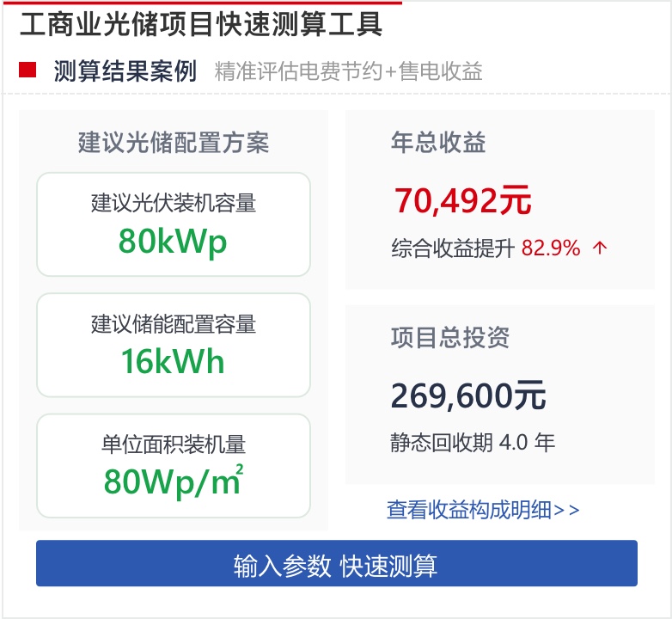Click the 建议光储配置方案 heading
This screenshot has height=619, width=672.
[x=174, y=143]
